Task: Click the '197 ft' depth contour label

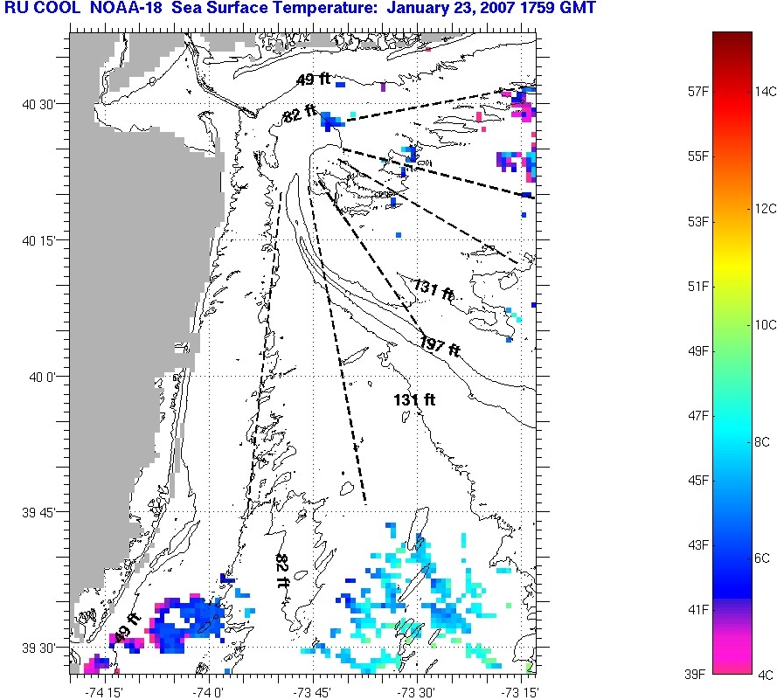Action: [x=440, y=345]
